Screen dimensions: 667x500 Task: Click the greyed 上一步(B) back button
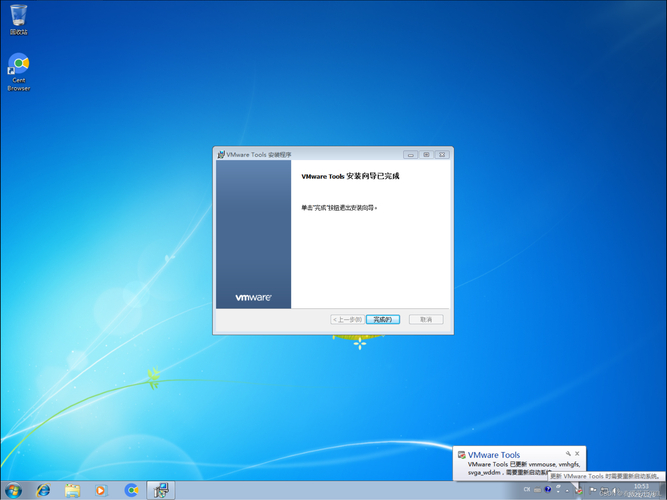[347, 319]
